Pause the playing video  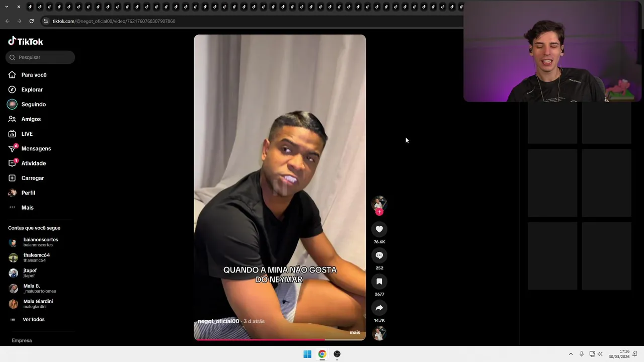(280, 187)
